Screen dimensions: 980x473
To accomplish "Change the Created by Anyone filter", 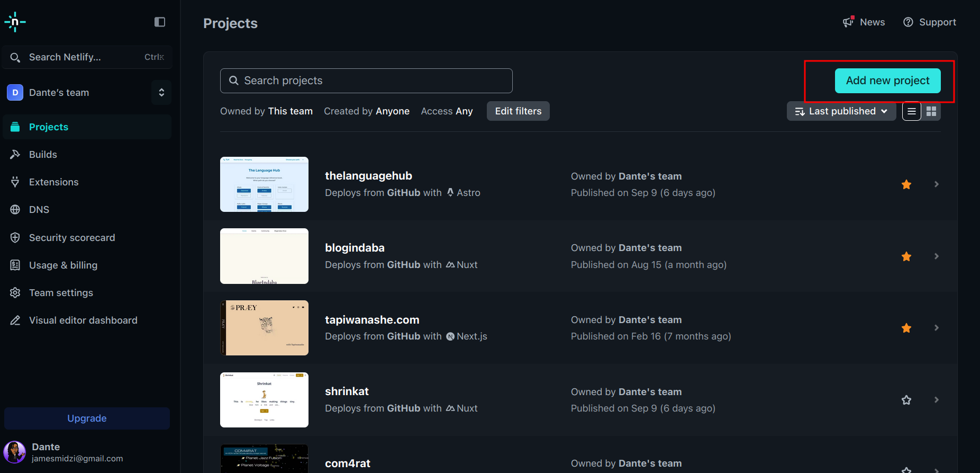I will tap(367, 111).
